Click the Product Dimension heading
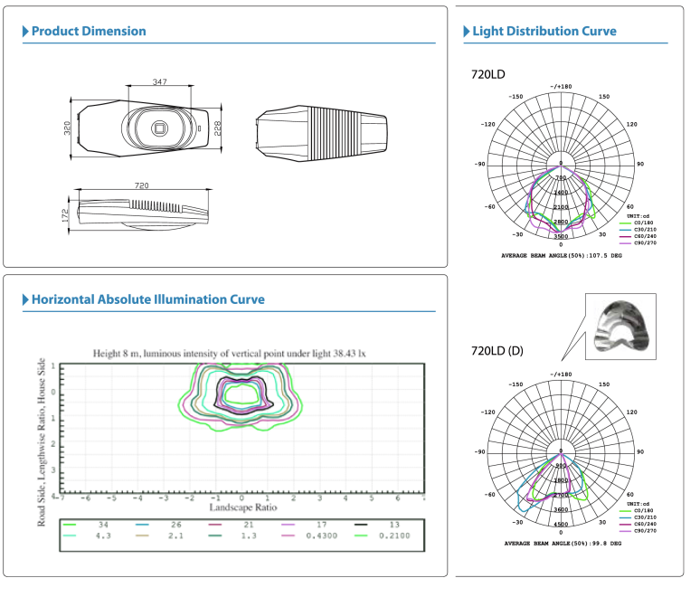Screen dimensions: 700x597 coord(89,32)
